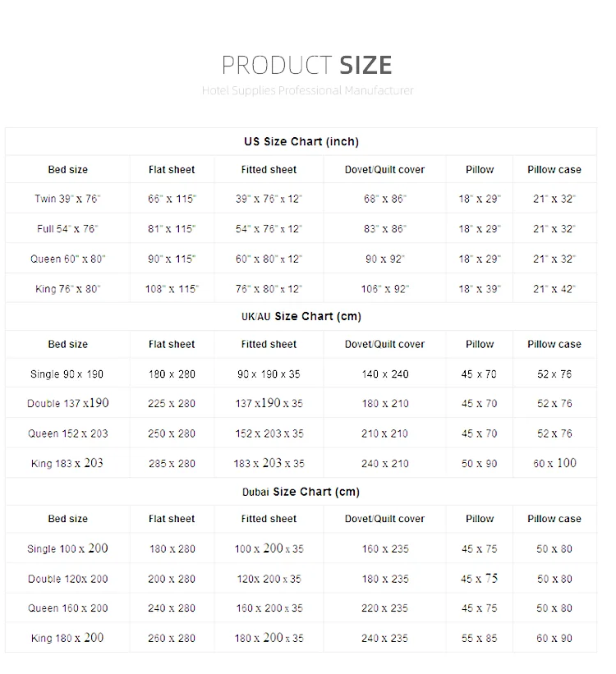The width and height of the screenshot is (616, 674).
Task: Select the Queen 160 x 200 bed size cell
Action: coord(67,608)
